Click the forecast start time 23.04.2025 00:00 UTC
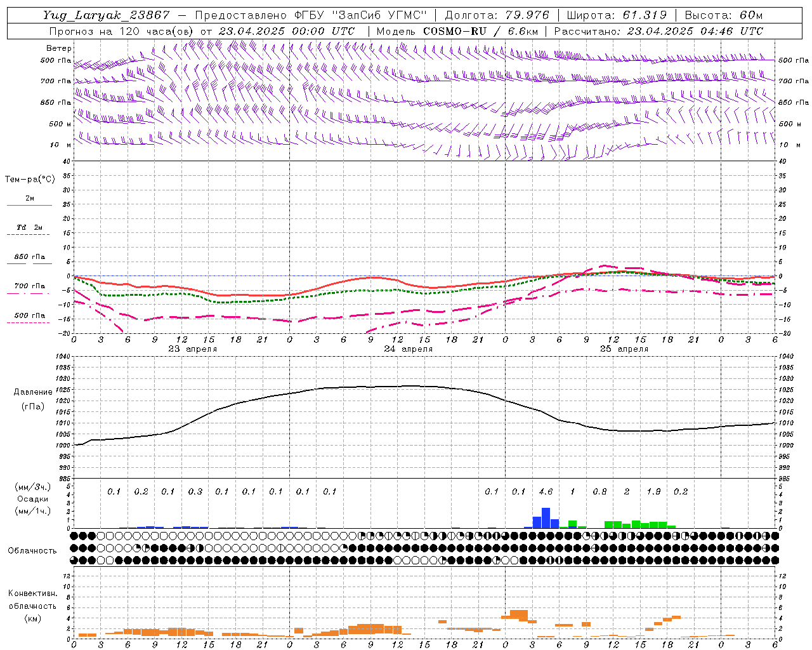Viewport: 812px width, 650px height. 287,31
